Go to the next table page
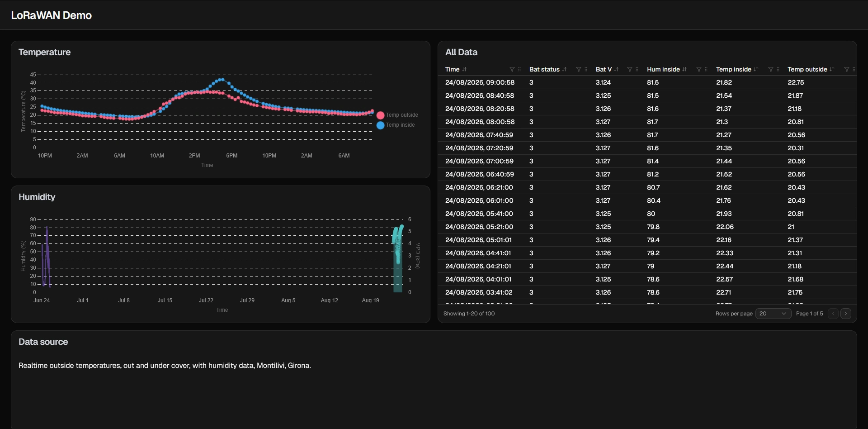868x429 pixels. (846, 314)
